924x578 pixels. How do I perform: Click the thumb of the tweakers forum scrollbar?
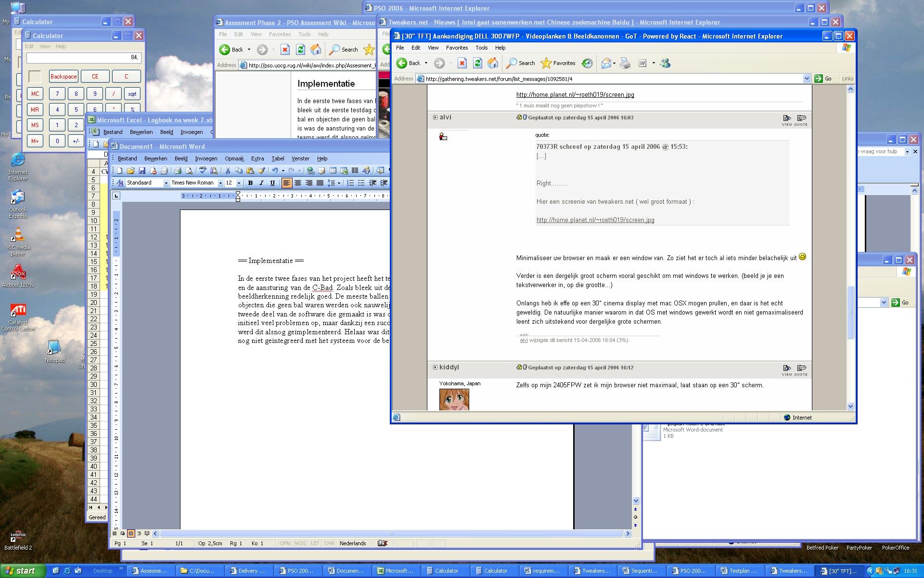point(850,312)
